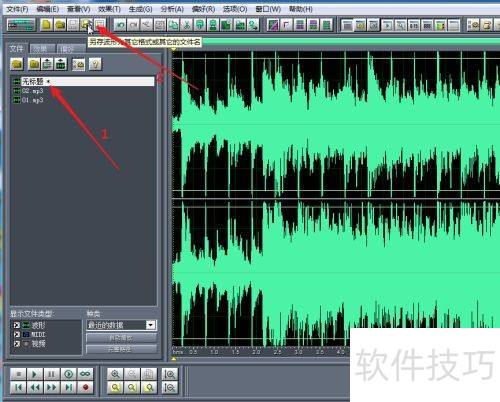Viewport: 500px width, 402px height.
Task: Toggle the 视频 file type checkbox
Action: pos(17,344)
